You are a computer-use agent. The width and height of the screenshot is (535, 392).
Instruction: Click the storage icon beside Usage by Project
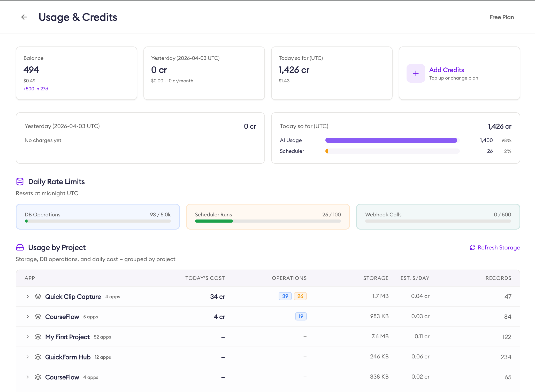(20, 247)
